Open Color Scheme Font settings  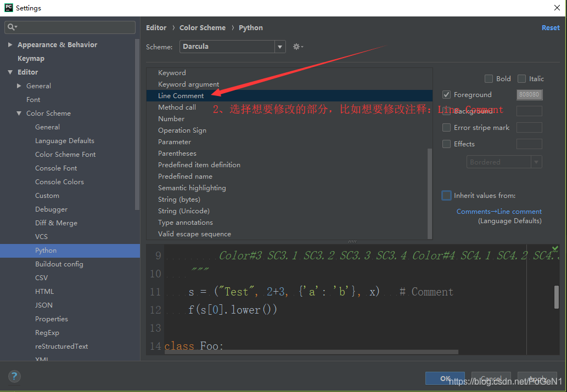(65, 155)
